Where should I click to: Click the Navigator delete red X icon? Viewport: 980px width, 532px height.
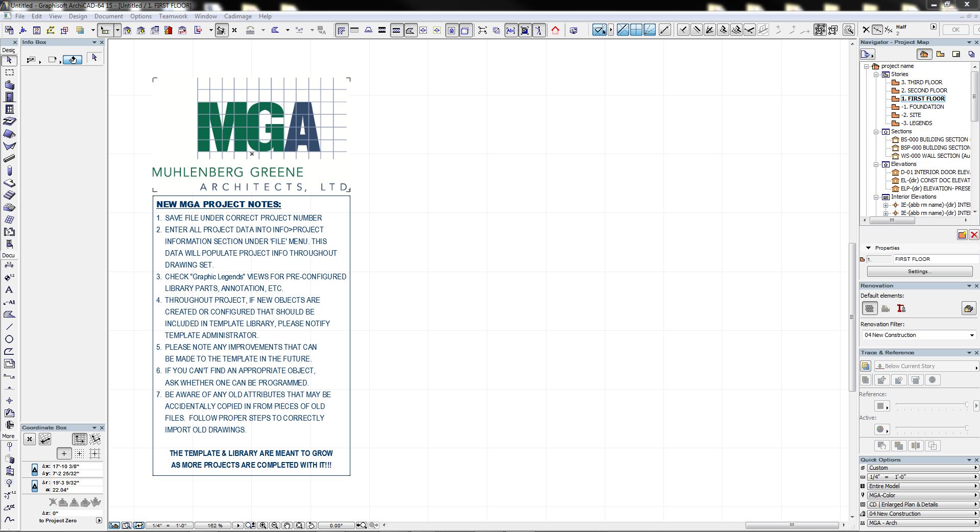[974, 235]
